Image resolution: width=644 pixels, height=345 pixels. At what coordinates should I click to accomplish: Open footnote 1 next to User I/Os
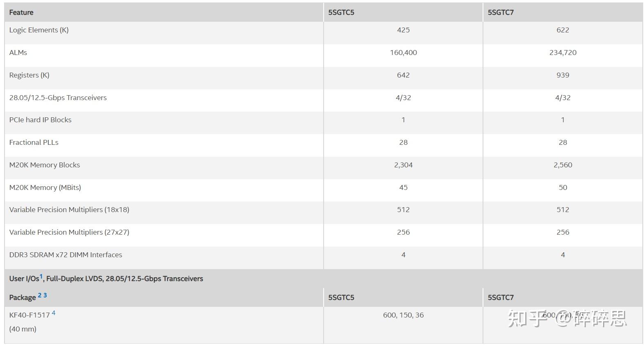(x=41, y=276)
